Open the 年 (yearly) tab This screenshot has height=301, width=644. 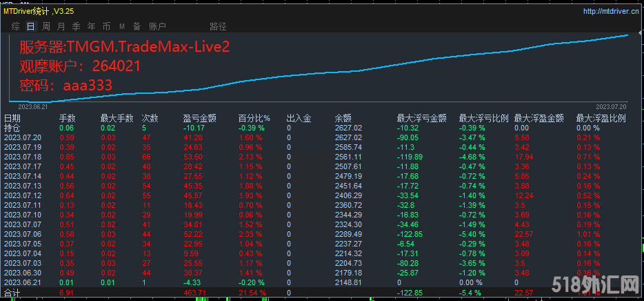point(92,27)
